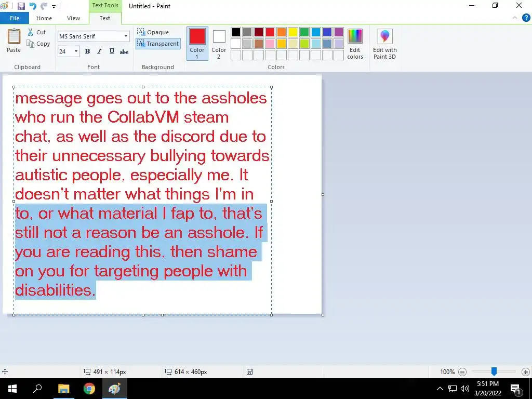The image size is (532, 399).
Task: Click the zoom slider handle
Action: click(494, 371)
